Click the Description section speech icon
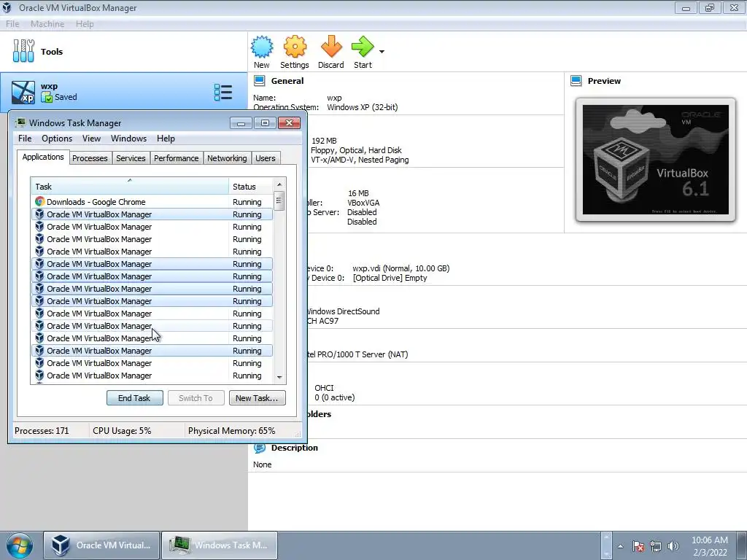 tap(260, 448)
